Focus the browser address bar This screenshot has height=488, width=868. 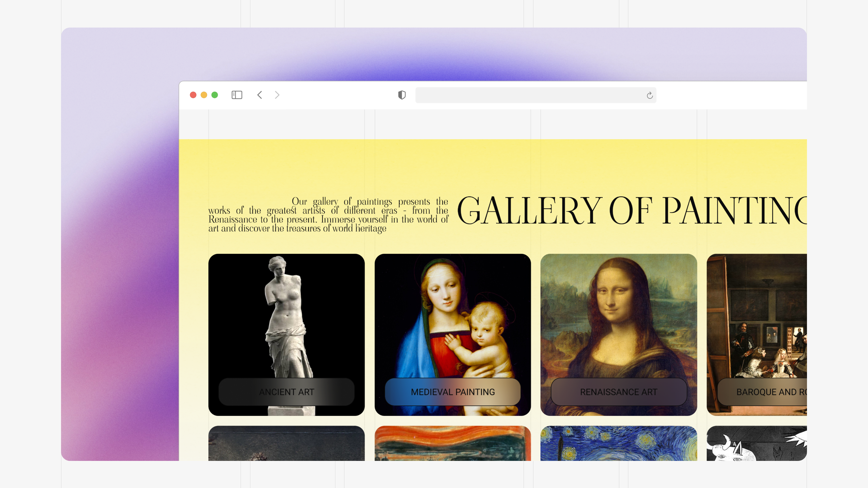point(536,95)
